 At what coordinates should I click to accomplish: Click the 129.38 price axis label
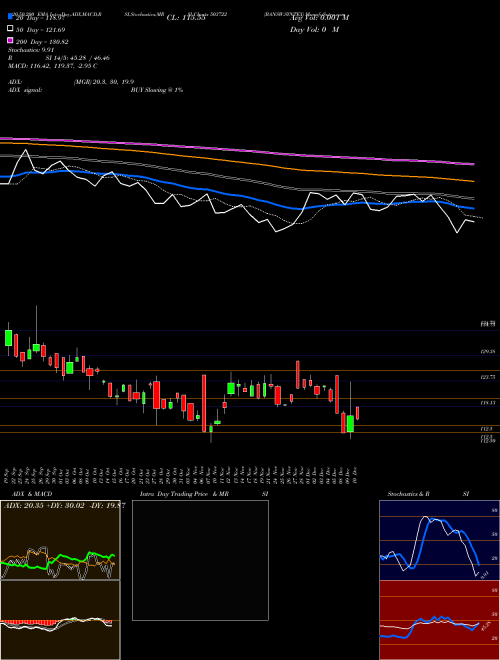point(488,351)
